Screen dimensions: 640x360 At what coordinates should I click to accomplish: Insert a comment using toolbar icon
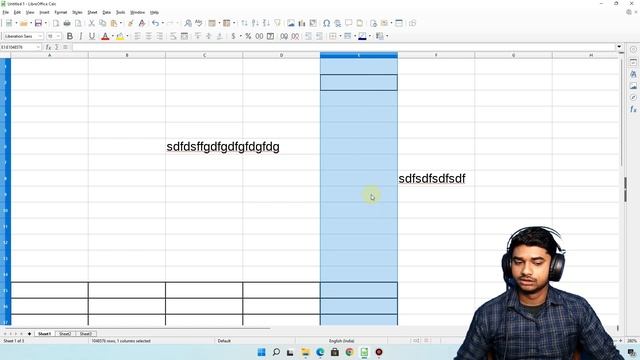pyautogui.click(x=349, y=23)
